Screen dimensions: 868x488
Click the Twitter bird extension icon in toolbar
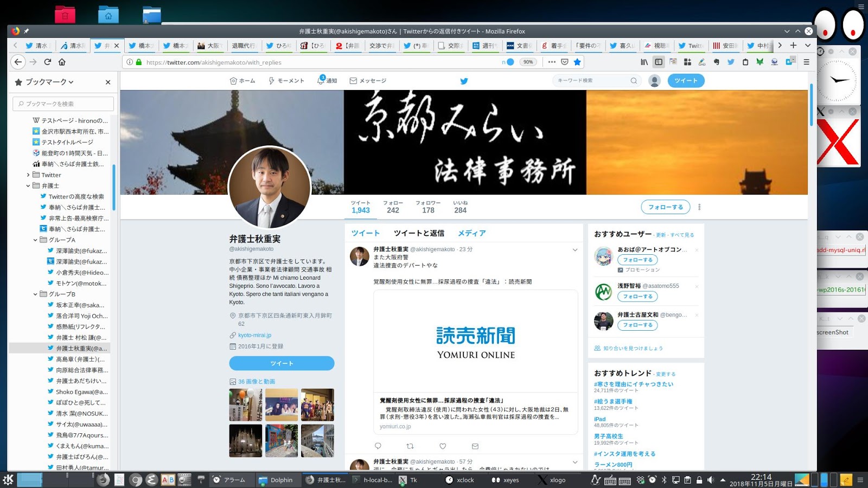tap(731, 62)
